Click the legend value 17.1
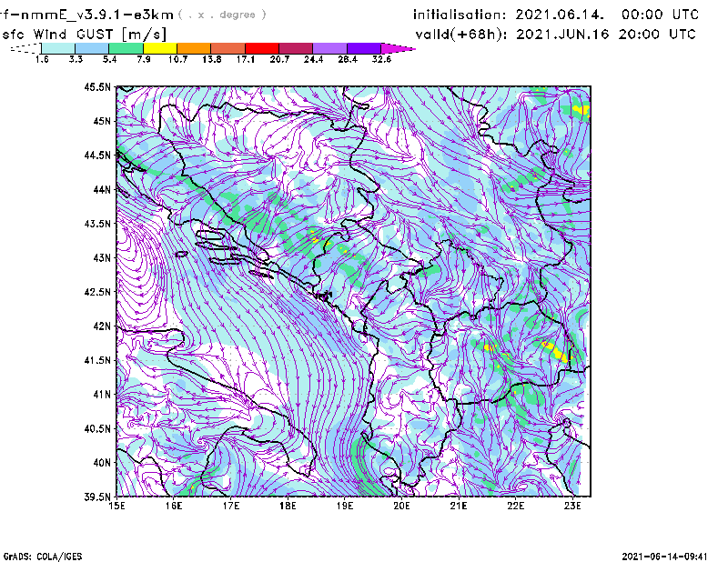Viewport: 728px width, 562px height. click(x=245, y=59)
